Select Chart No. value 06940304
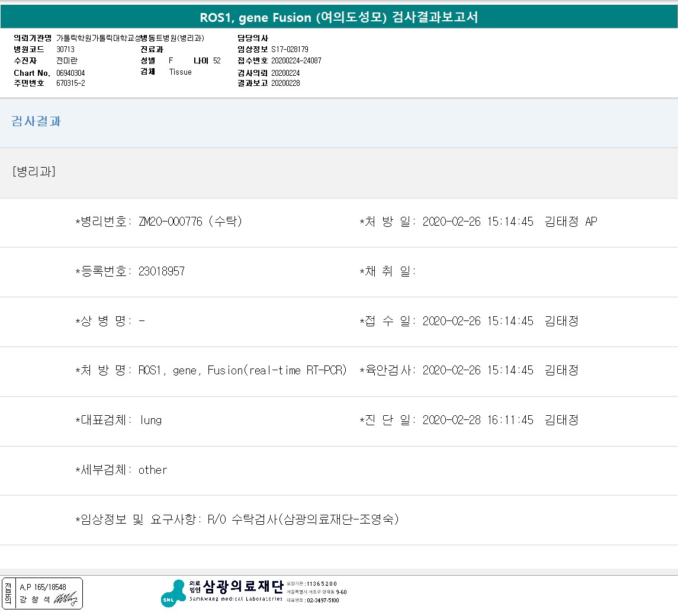 [x=70, y=73]
